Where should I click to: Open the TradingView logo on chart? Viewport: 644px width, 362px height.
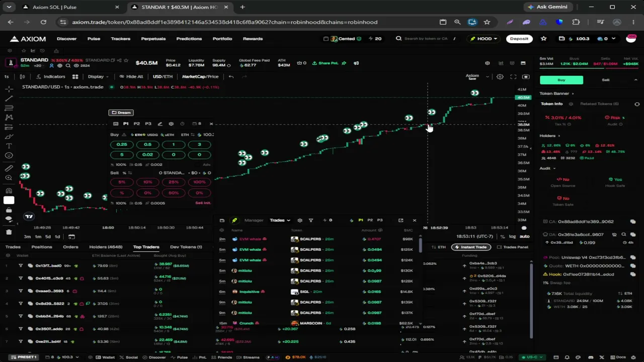coord(29,217)
